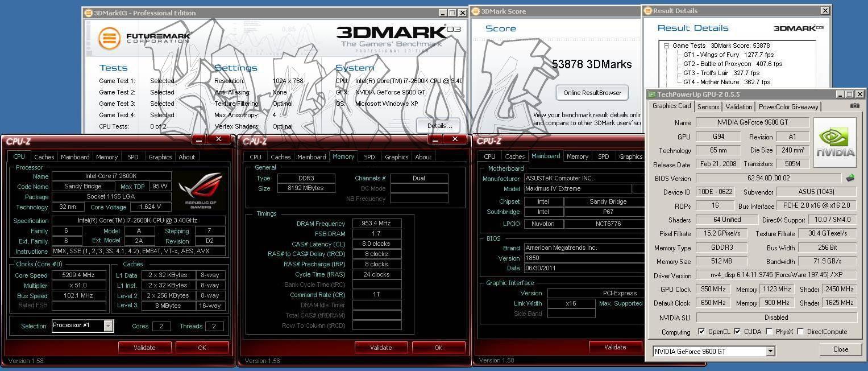Viewport: 868px width, 371px height.
Task: Click the BIOS Version 62.94.0D.00.02 field in GPU-Z
Action: (x=769, y=178)
